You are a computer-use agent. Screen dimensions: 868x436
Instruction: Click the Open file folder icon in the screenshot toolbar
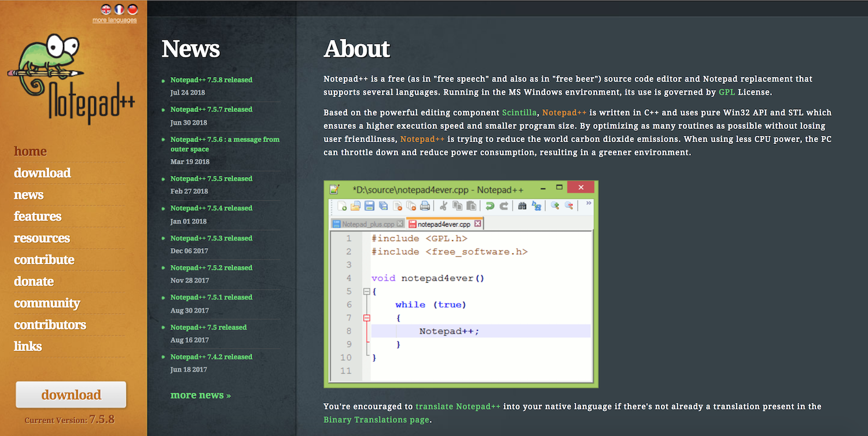pos(355,206)
